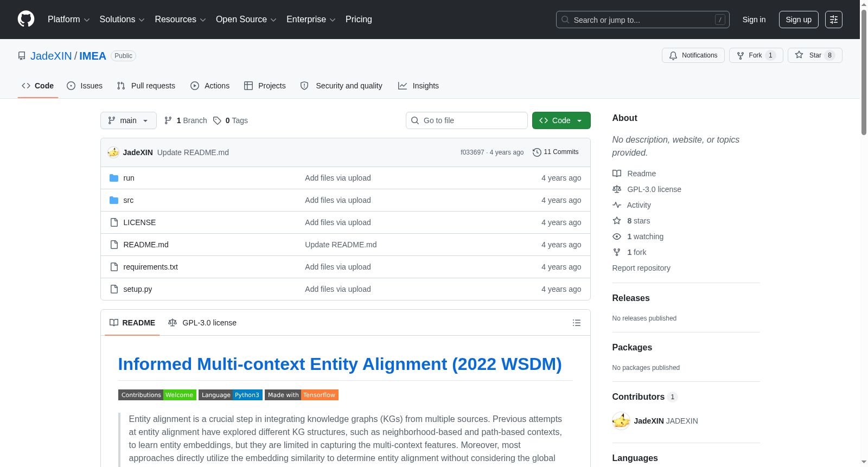Image resolution: width=868 pixels, height=467 pixels.
Task: Click the fork icon on Fork button
Action: pos(741,55)
